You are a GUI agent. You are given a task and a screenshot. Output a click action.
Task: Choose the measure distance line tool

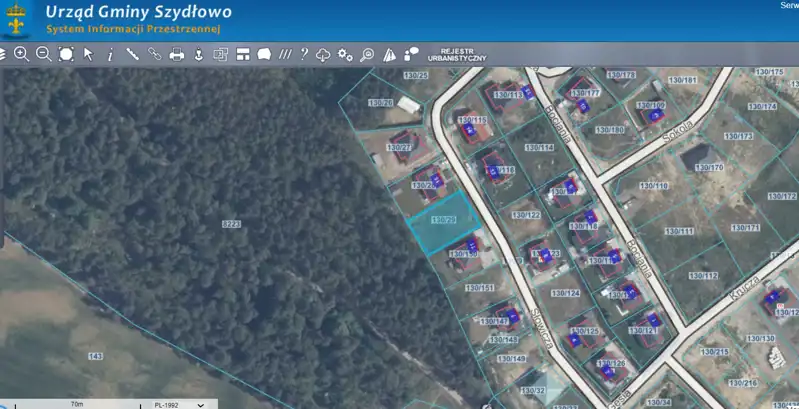click(132, 54)
